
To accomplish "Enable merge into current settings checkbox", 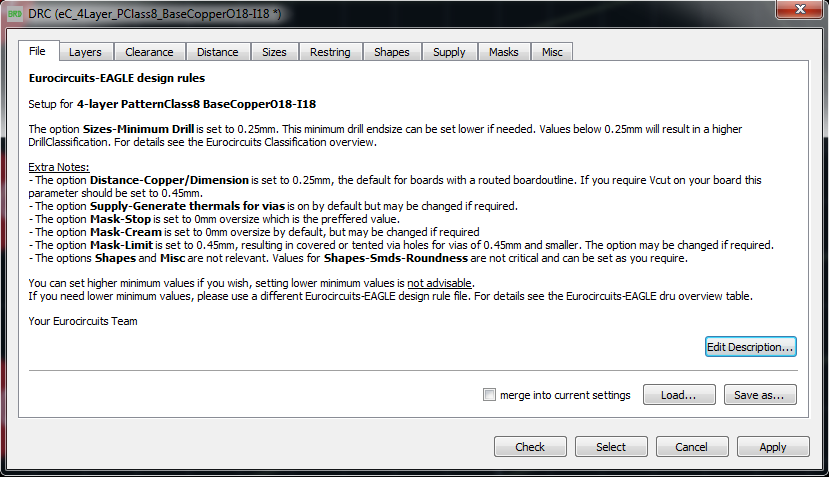I will pyautogui.click(x=489, y=395).
